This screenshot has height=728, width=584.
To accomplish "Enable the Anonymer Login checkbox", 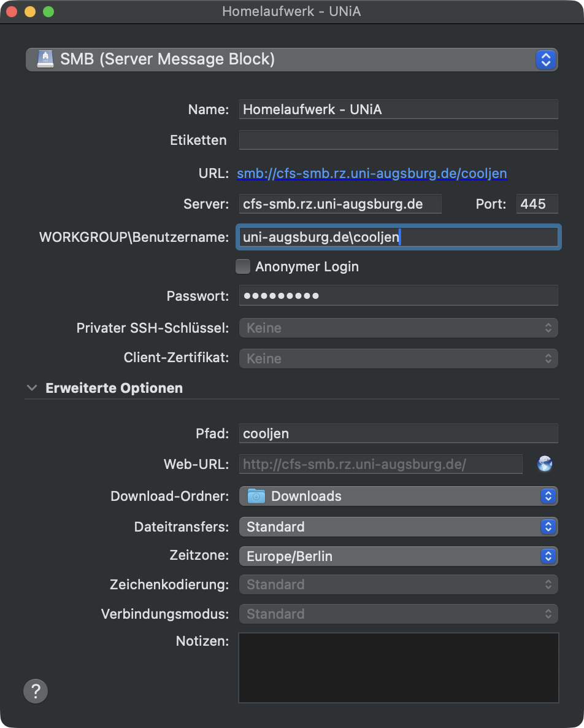I will [x=244, y=266].
